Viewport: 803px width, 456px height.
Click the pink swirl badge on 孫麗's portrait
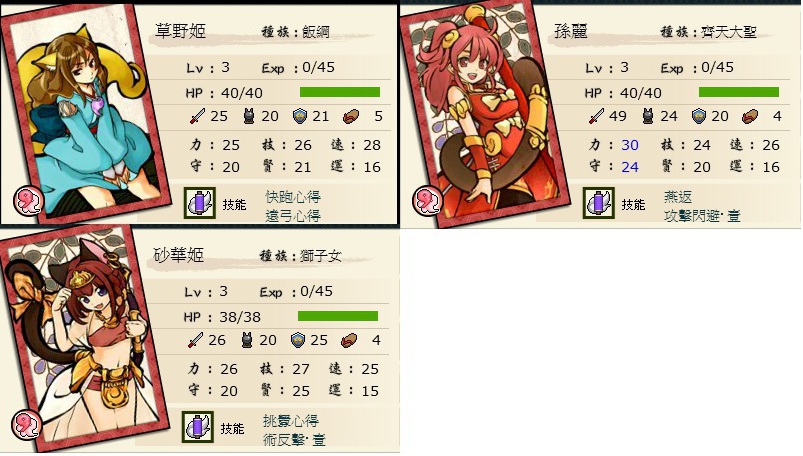pyautogui.click(x=427, y=200)
